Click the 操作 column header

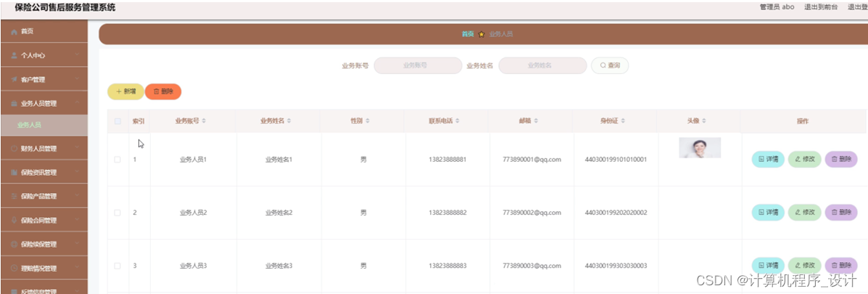tap(803, 121)
